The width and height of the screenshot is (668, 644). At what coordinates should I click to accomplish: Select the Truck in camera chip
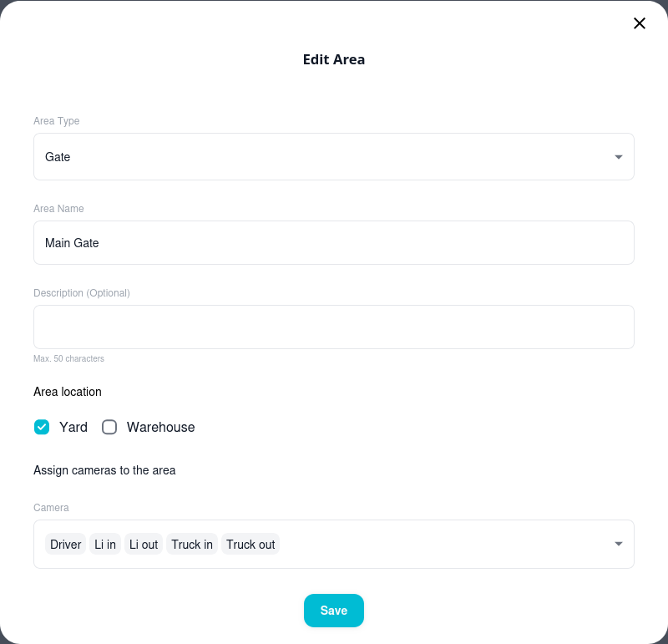pos(192,545)
